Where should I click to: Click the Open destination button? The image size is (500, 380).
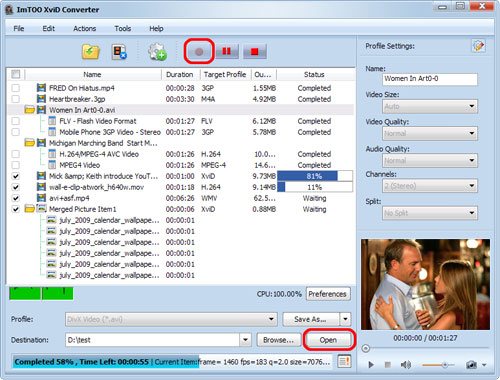pyautogui.click(x=328, y=340)
